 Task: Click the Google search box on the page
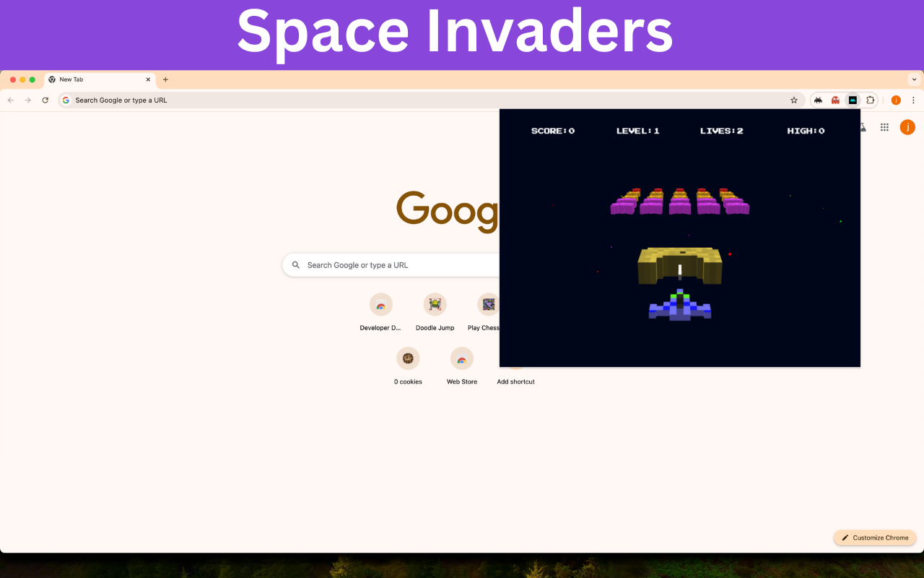click(390, 265)
